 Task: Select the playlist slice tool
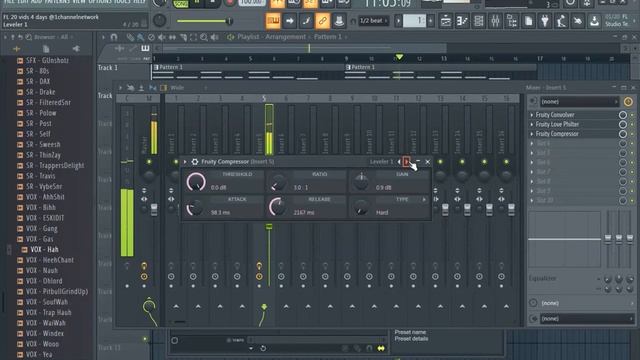183,38
